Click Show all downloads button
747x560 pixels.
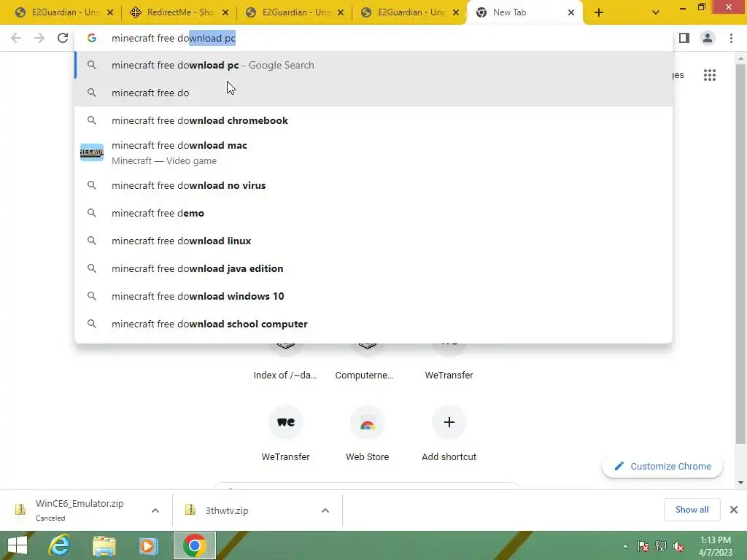pos(692,510)
